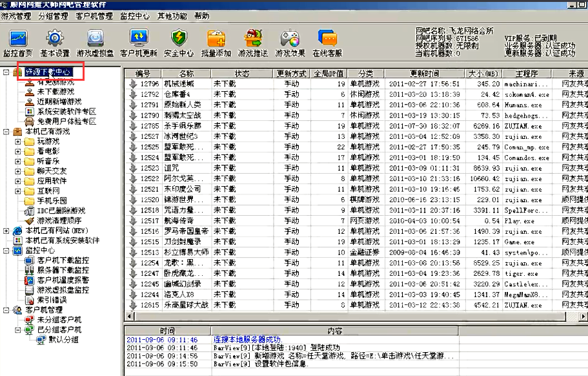Select 索引错误 tree node

pyautogui.click(x=52, y=300)
